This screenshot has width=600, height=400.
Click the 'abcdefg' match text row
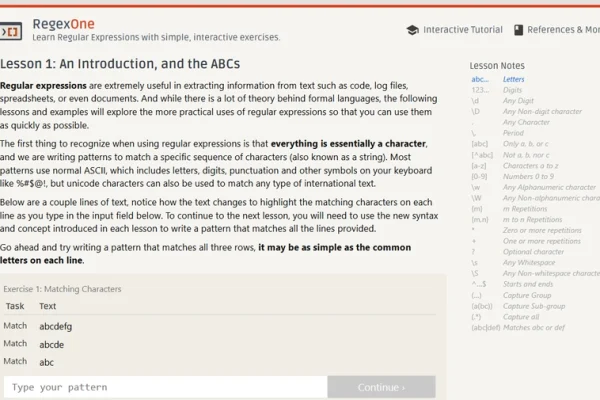[x=56, y=326]
